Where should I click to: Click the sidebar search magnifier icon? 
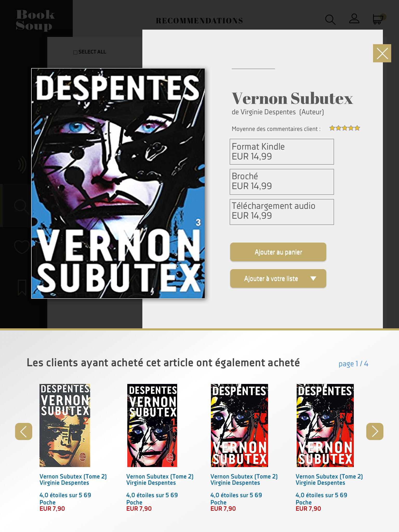point(22,207)
